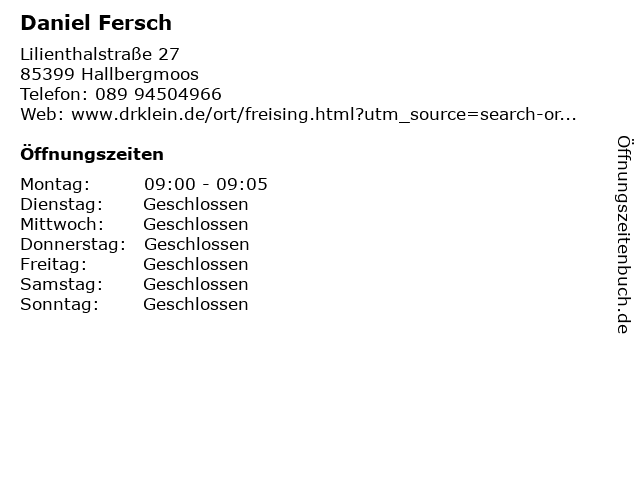Select the Sonntag day label
The height and width of the screenshot is (480, 640).
click(60, 304)
